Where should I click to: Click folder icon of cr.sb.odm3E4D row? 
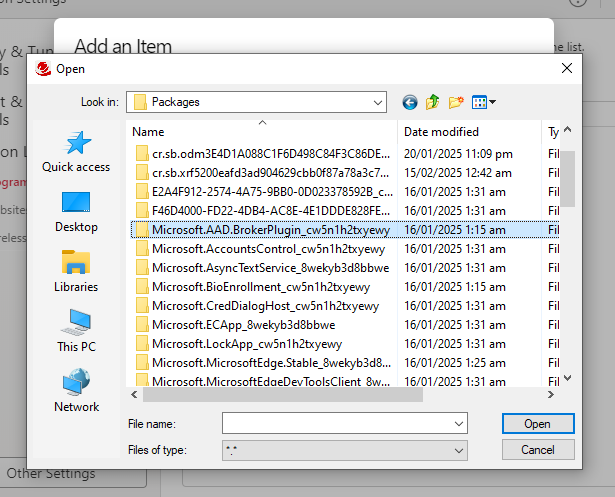point(142,154)
